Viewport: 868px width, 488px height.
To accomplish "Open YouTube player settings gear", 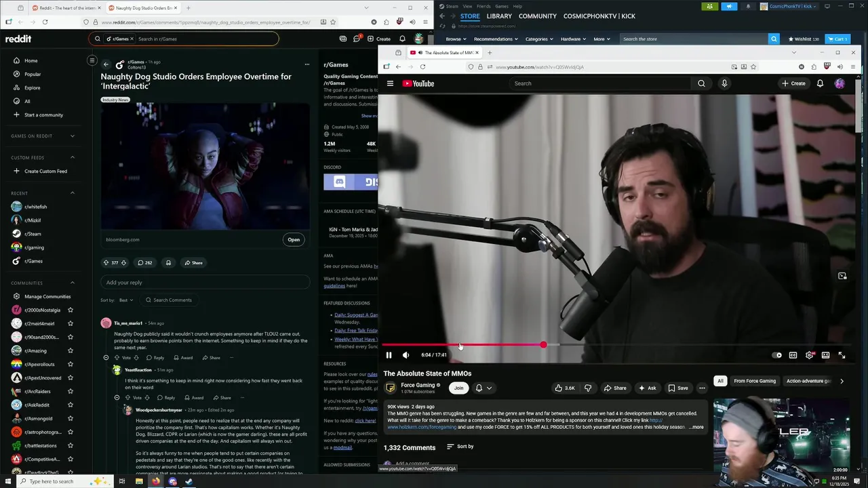I will 809,355.
